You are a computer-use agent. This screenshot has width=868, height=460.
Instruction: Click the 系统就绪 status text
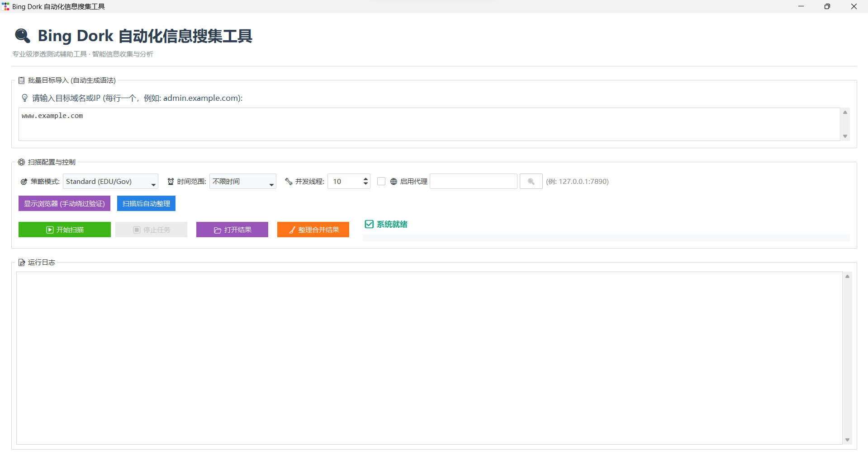[392, 224]
